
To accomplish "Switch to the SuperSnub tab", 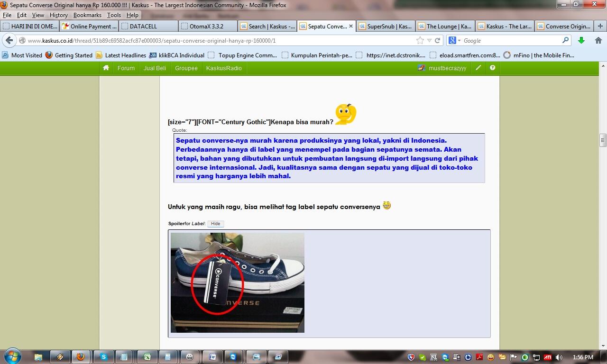I will click(x=386, y=26).
